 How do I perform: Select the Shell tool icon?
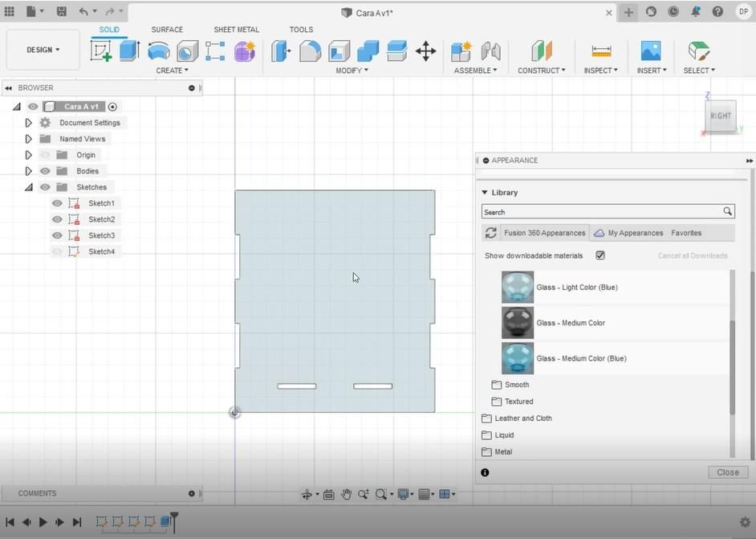tap(339, 51)
